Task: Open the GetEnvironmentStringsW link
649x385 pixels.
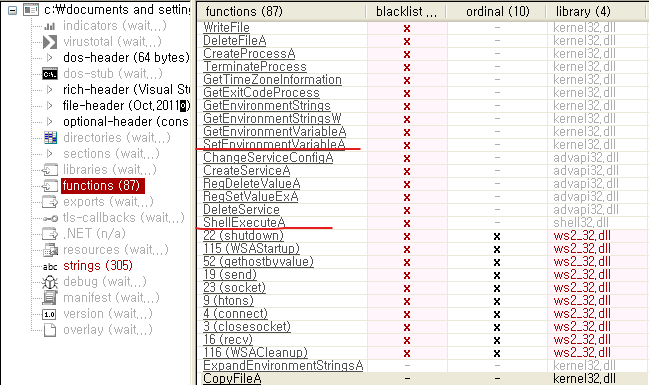Action: coord(272,119)
